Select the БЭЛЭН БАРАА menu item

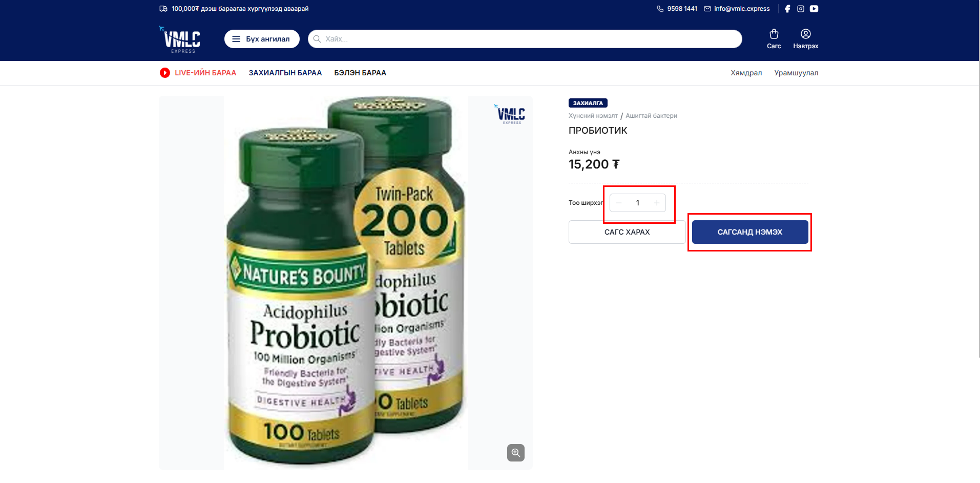pyautogui.click(x=360, y=73)
